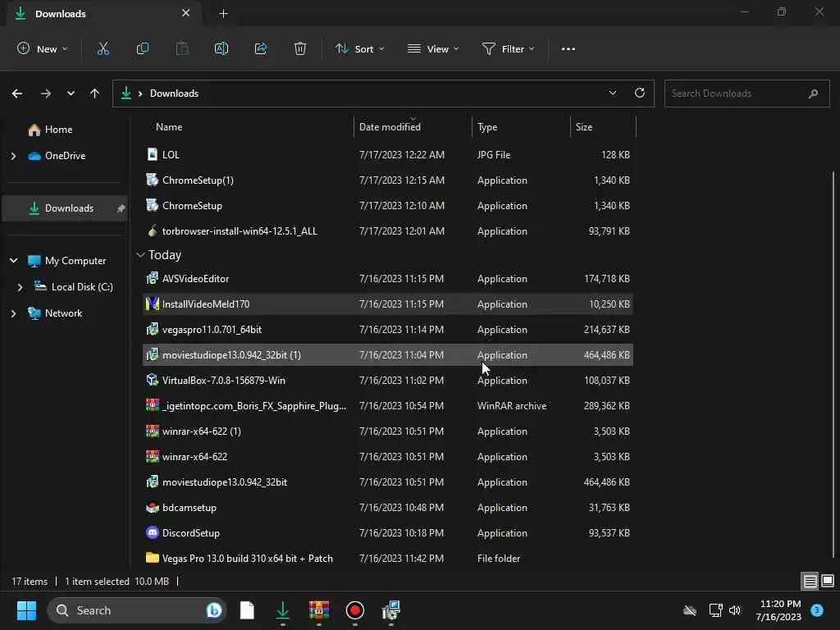Select ChromeSetup(1) file
840x630 pixels.
(x=388, y=180)
